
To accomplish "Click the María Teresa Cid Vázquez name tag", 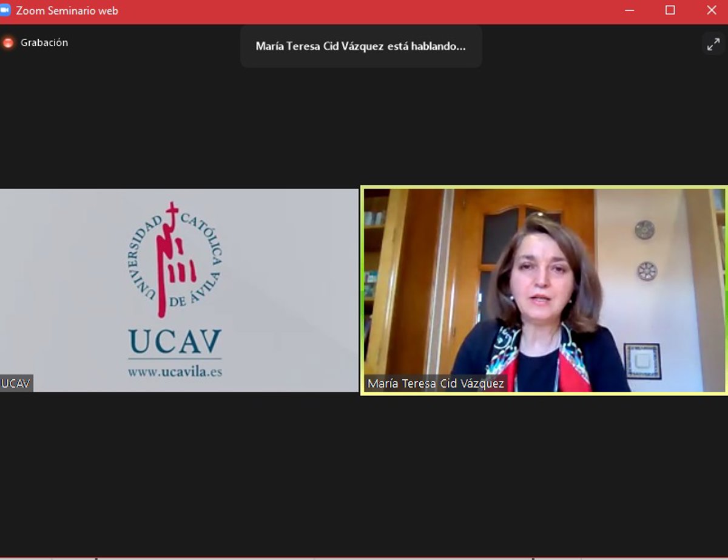I will click(436, 383).
